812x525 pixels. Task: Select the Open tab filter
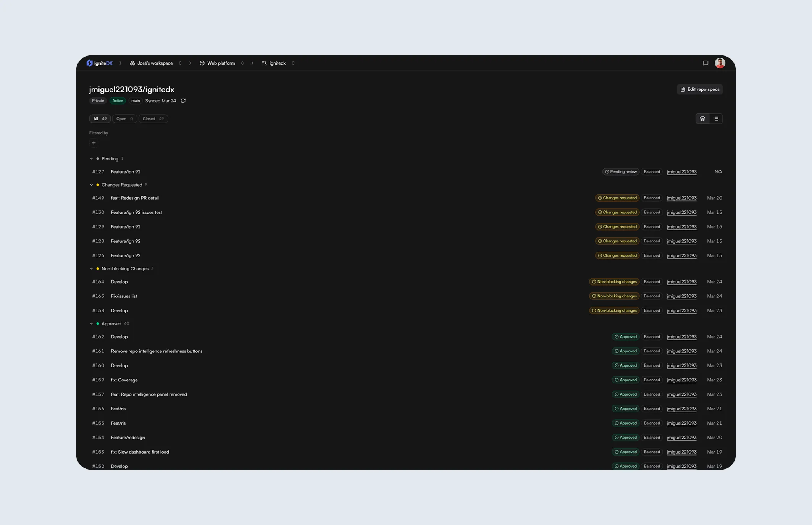[124, 119]
